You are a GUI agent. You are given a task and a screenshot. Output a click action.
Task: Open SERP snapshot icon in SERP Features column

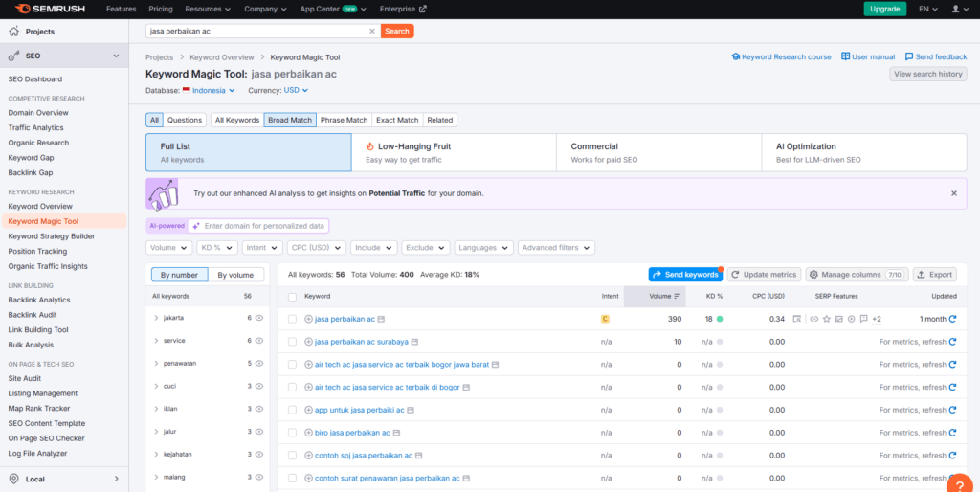point(797,319)
